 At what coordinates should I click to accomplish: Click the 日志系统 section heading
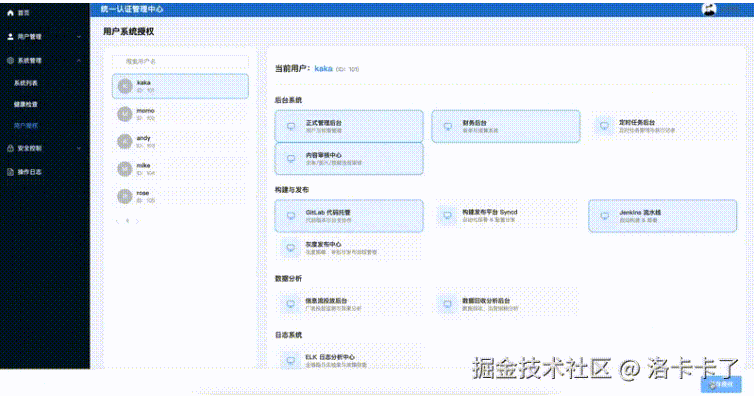coord(289,335)
